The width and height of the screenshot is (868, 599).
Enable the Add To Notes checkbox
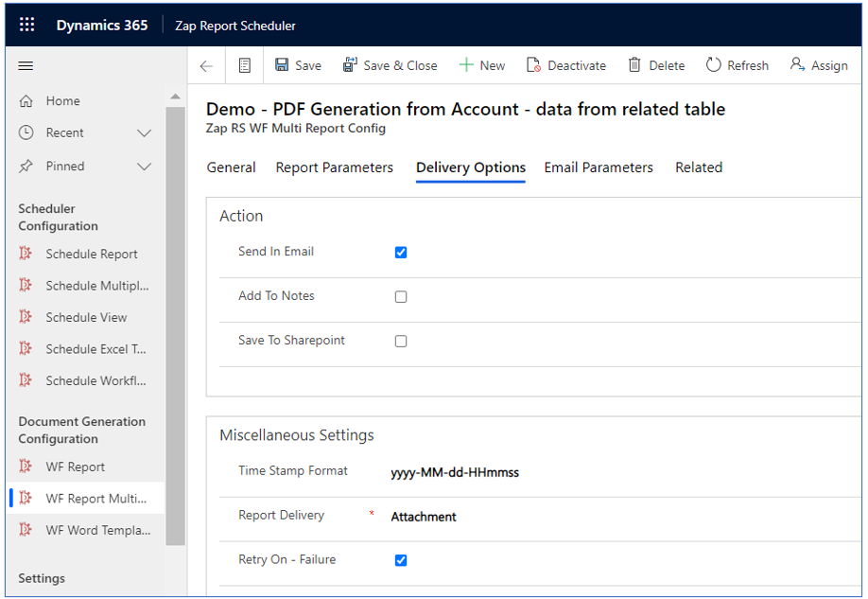401,297
